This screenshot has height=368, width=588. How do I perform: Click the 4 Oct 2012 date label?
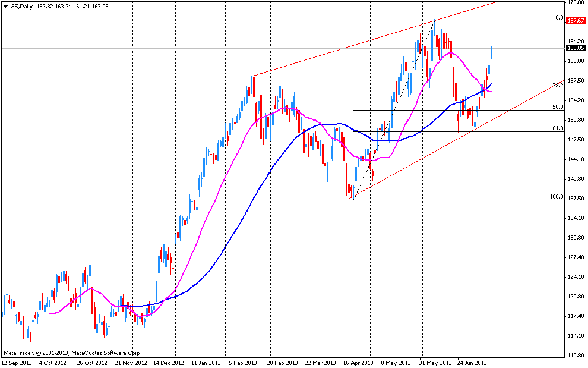pos(52,363)
